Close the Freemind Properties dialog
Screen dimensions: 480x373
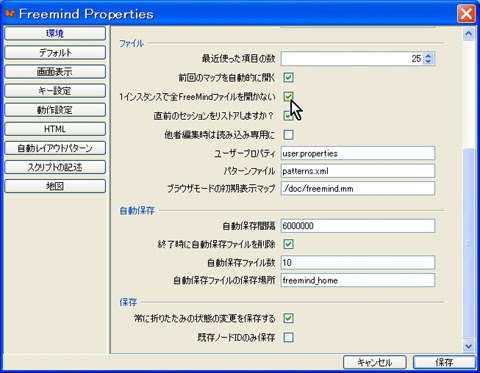click(466, 14)
